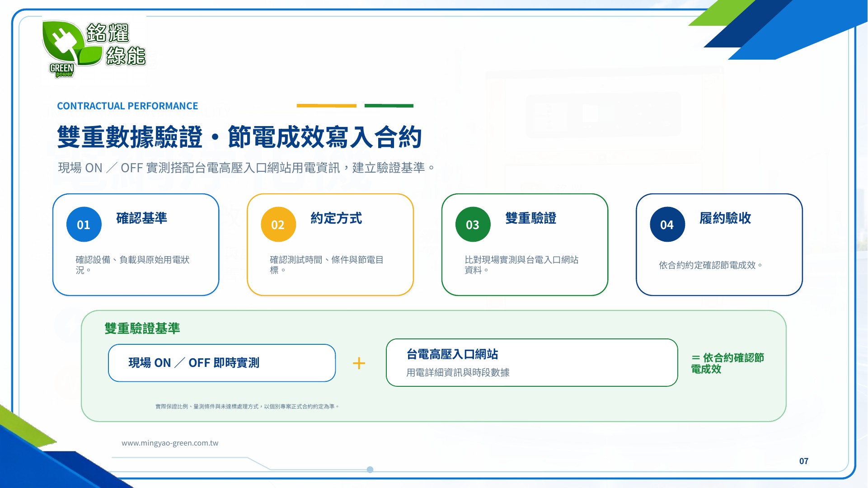
Task: Click the fine-print disclaimer starting 實際保證比例
Action: (247, 407)
